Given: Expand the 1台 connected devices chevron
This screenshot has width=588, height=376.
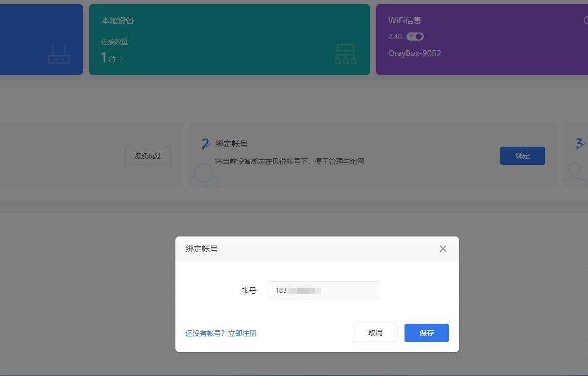Looking at the screenshot, I should coord(122,59).
